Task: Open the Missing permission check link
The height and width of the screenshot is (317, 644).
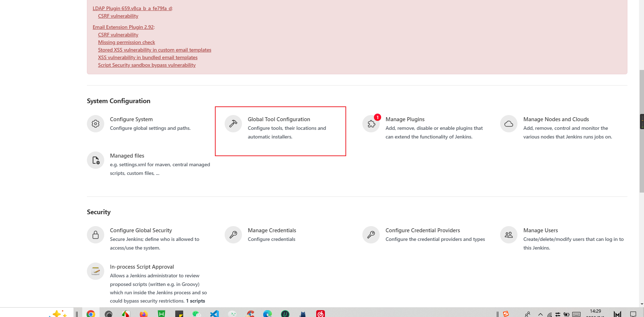Action: coord(126,42)
